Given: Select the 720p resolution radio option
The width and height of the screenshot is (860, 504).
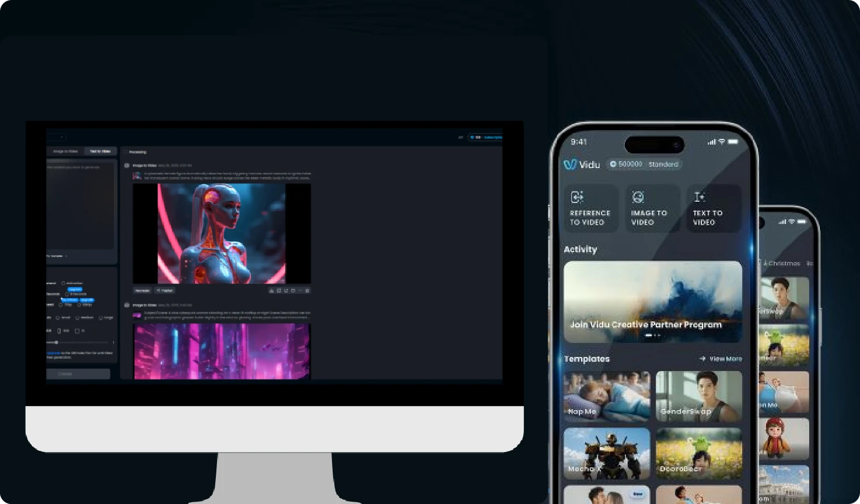Looking at the screenshot, I should 61,304.
